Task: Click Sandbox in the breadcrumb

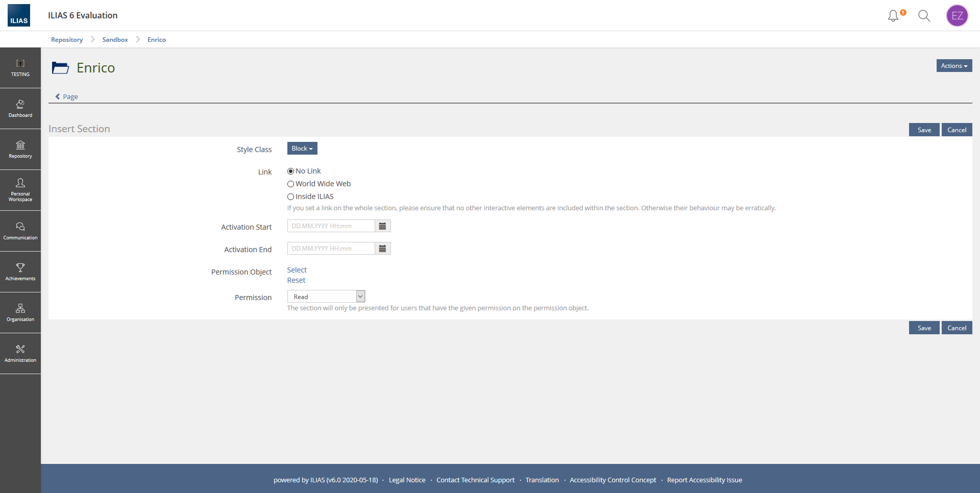Action: coord(115,40)
